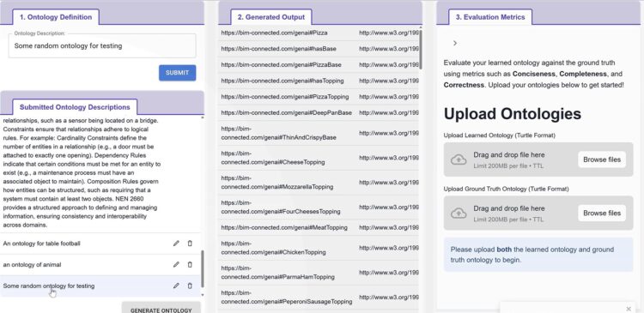Delete 'Some random ontology for testing' entry

point(190,286)
